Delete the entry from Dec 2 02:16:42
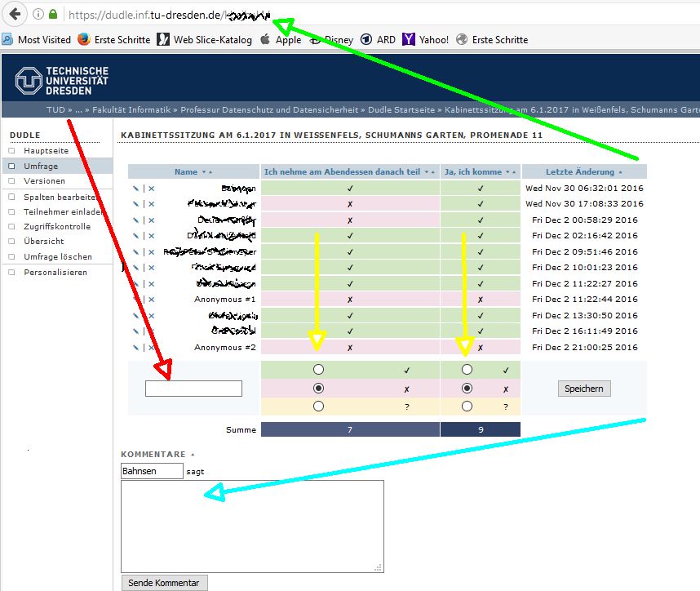700x591 pixels. click(x=151, y=236)
